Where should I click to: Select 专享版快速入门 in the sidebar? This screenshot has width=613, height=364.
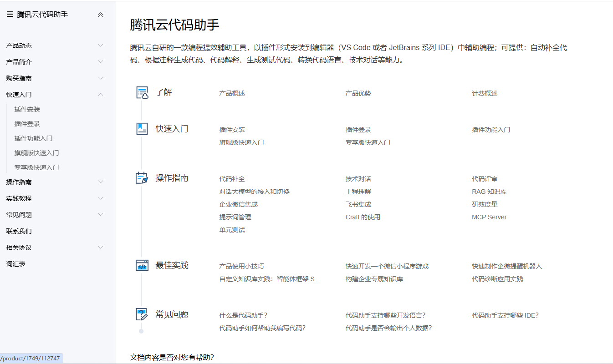(37, 167)
